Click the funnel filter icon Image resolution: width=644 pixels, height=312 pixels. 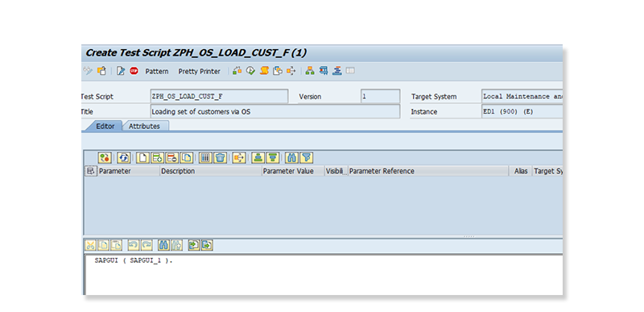[307, 157]
